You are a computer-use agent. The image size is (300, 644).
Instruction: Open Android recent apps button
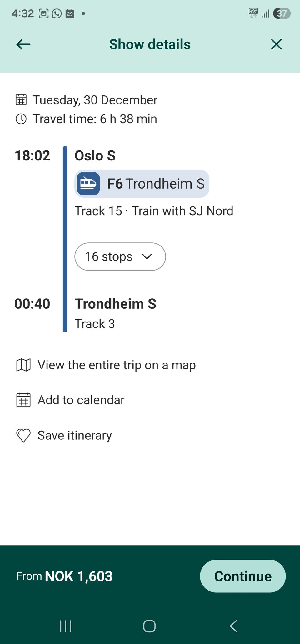(x=66, y=626)
